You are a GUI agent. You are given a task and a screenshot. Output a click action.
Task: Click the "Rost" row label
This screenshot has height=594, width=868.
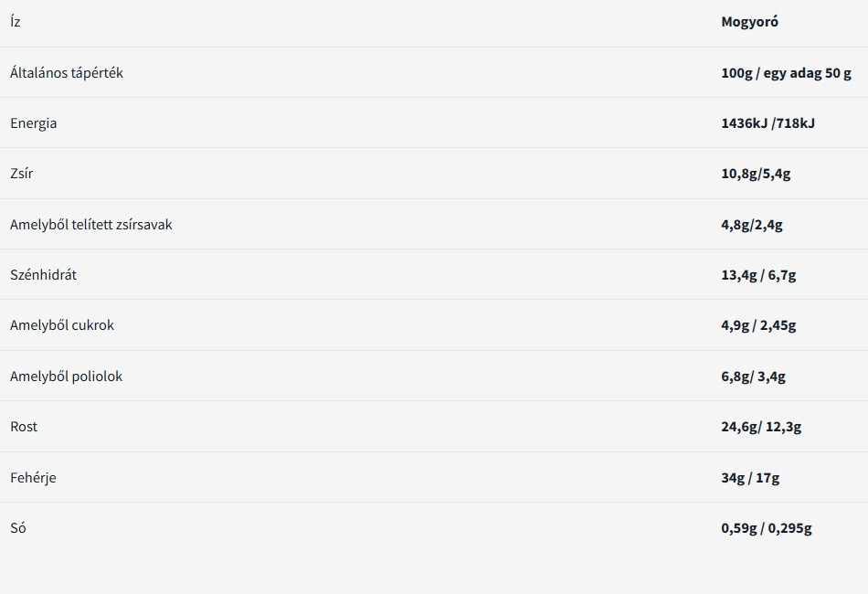click(x=24, y=427)
